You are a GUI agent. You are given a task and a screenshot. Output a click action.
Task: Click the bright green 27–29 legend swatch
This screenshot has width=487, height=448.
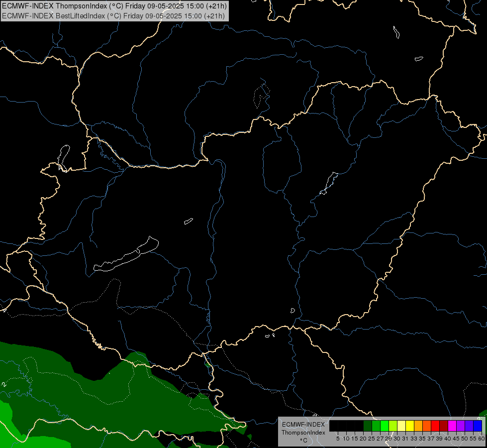click(x=385, y=426)
